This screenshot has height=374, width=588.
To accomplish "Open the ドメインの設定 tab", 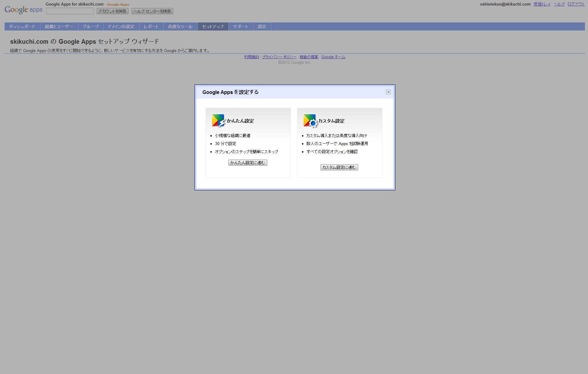I will [x=121, y=26].
